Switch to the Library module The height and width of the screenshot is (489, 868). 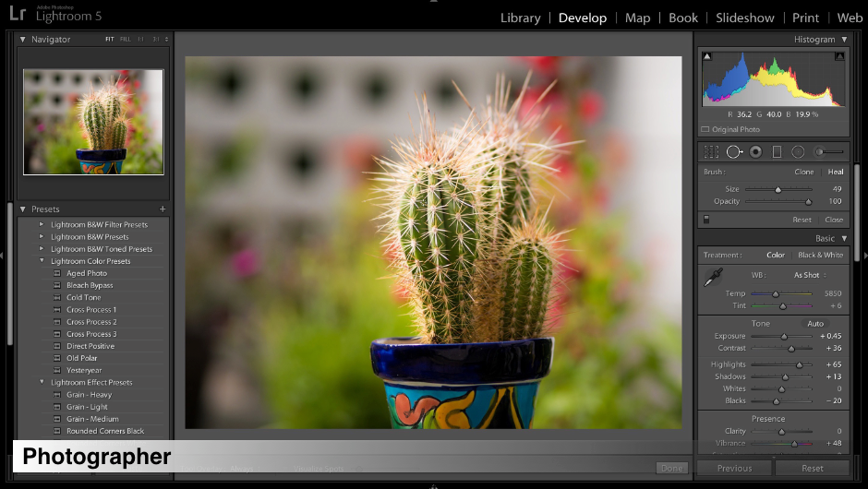(521, 18)
